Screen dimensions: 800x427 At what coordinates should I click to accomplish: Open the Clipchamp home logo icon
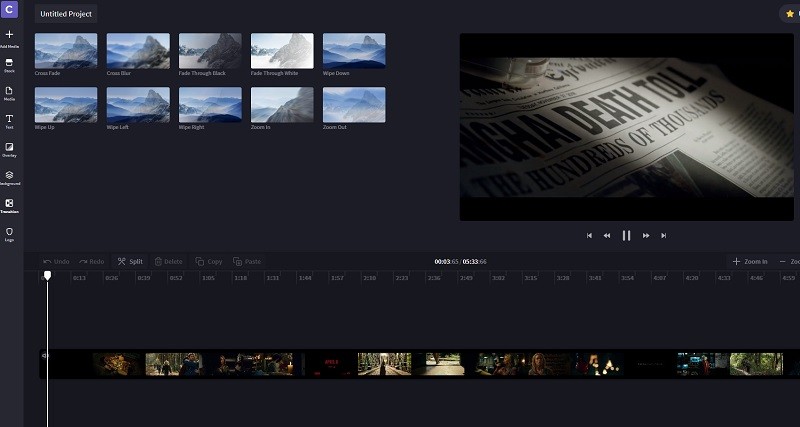click(9, 9)
